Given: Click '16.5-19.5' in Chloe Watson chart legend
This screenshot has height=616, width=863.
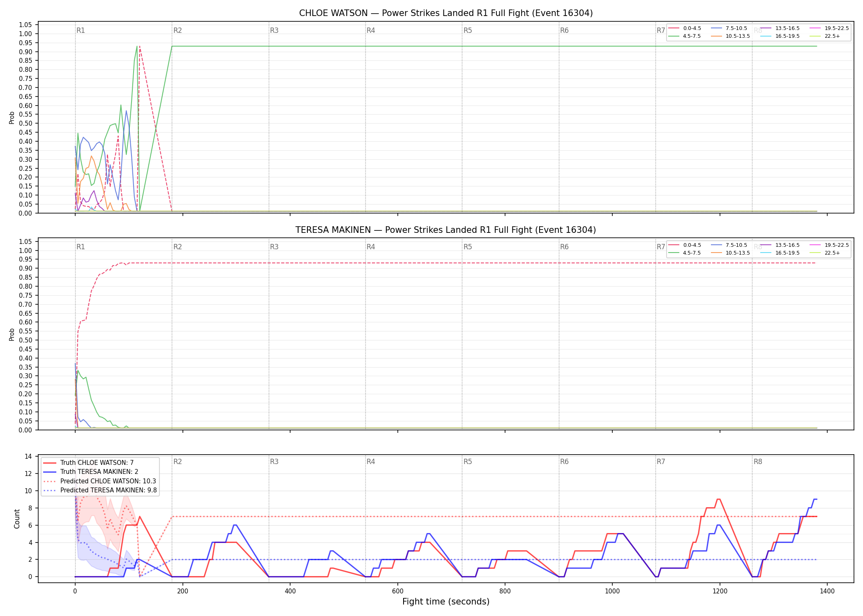Looking at the screenshot, I should point(787,36).
